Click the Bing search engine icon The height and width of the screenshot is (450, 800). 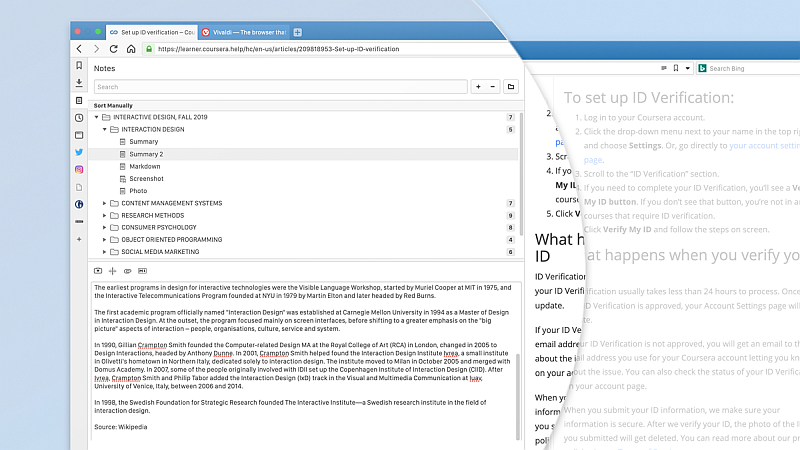click(703, 68)
